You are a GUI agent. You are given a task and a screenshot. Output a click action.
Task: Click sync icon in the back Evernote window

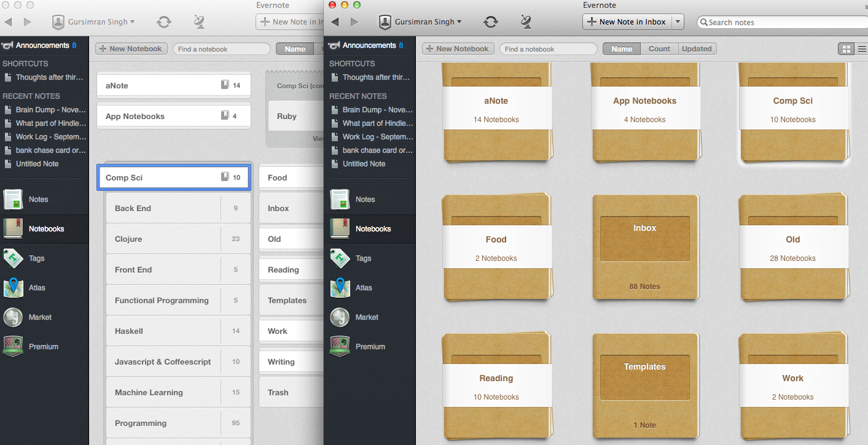[163, 22]
